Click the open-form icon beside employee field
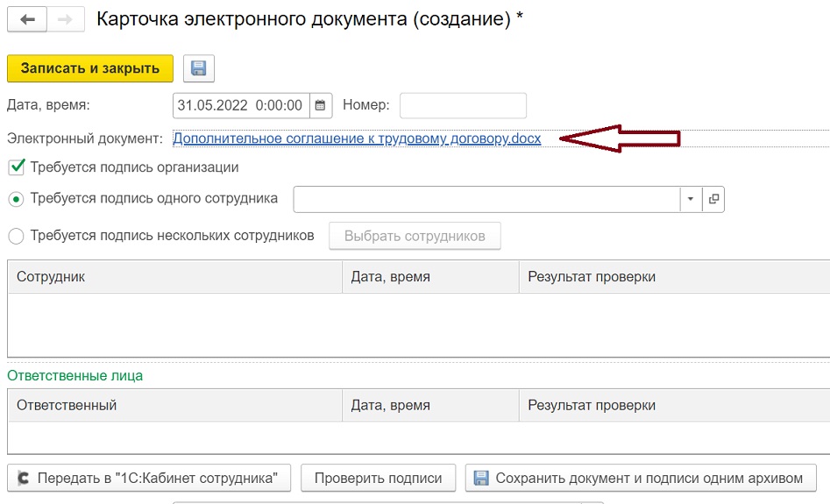Screen dimensions: 830x504 tap(713, 199)
